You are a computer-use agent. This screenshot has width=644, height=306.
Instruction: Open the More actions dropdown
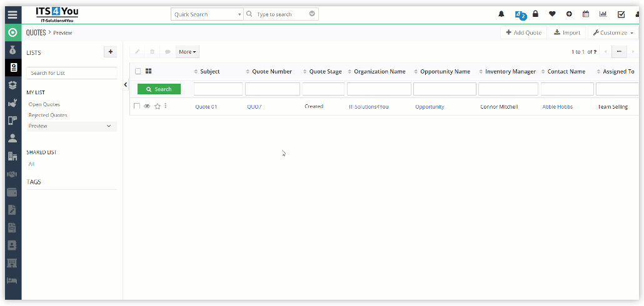tap(187, 52)
